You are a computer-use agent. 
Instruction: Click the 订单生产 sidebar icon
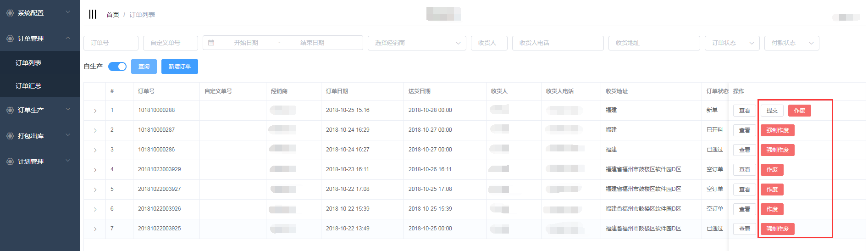tap(10, 110)
